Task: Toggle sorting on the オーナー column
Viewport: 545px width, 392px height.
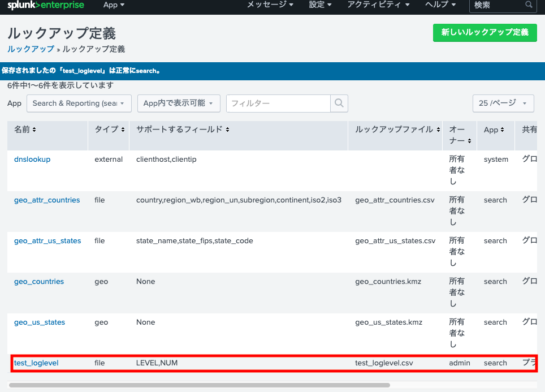Action: 459,133
